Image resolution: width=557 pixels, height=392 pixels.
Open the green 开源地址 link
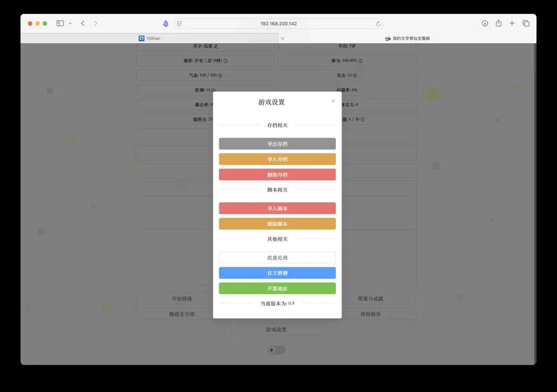coord(277,288)
